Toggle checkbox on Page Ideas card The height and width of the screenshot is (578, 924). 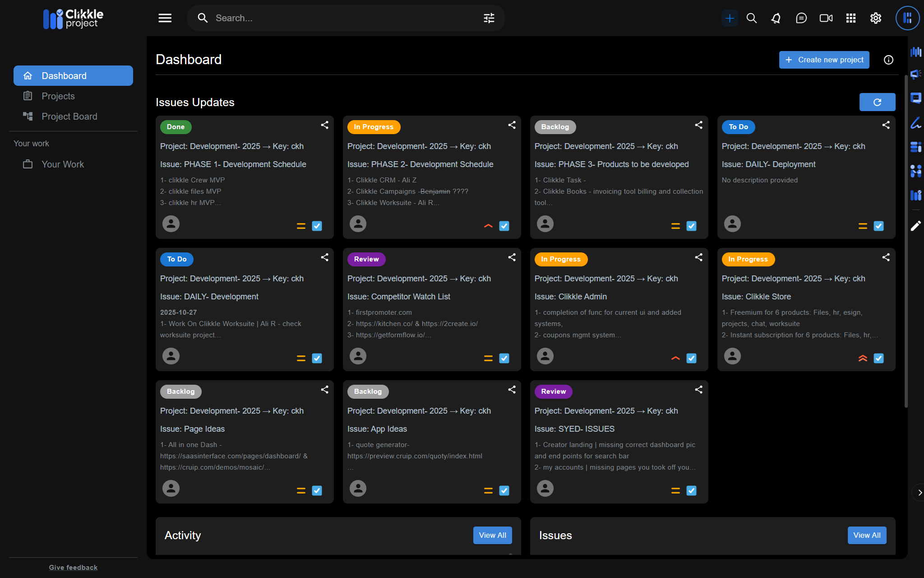[x=317, y=490]
